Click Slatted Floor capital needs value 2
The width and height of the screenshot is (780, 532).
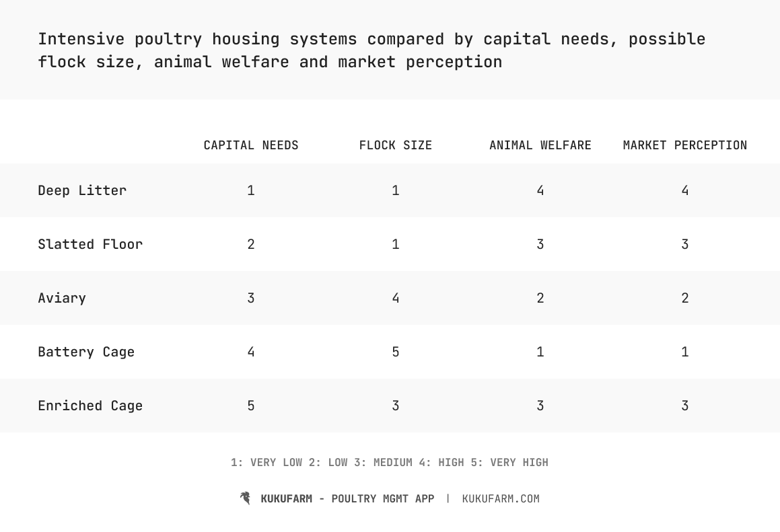coord(251,244)
